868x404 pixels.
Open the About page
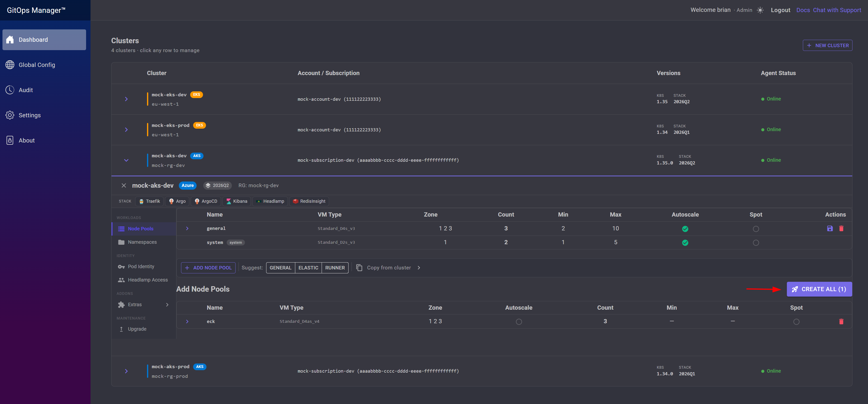[x=44, y=141]
